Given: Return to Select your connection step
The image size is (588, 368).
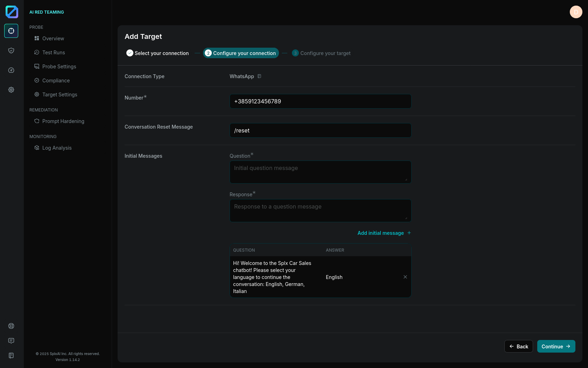Looking at the screenshot, I should (x=158, y=53).
